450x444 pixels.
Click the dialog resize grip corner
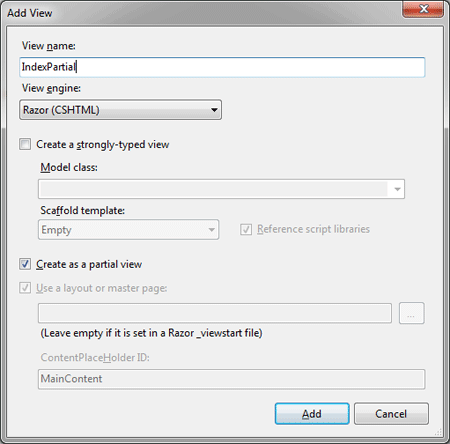tap(439, 432)
